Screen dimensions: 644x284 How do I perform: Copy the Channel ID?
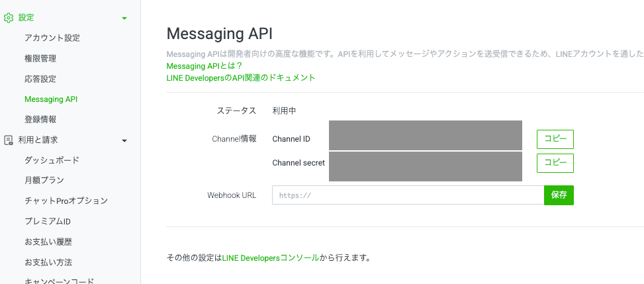pos(555,139)
